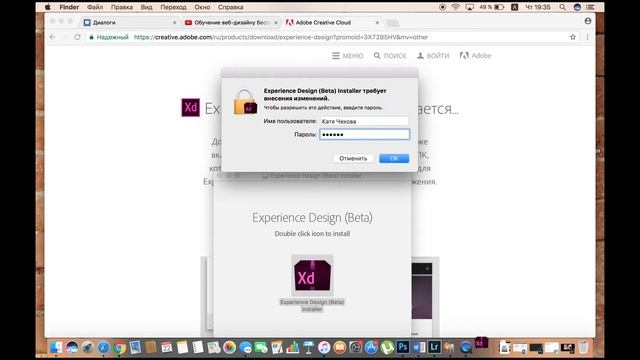Click the Xd installer package icon
This screenshot has height=360, width=640.
312,275
